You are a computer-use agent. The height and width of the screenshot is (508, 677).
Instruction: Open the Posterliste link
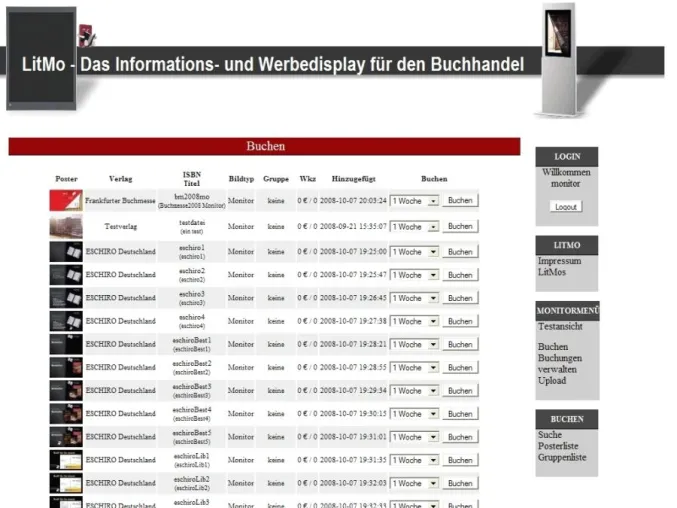pos(558,446)
